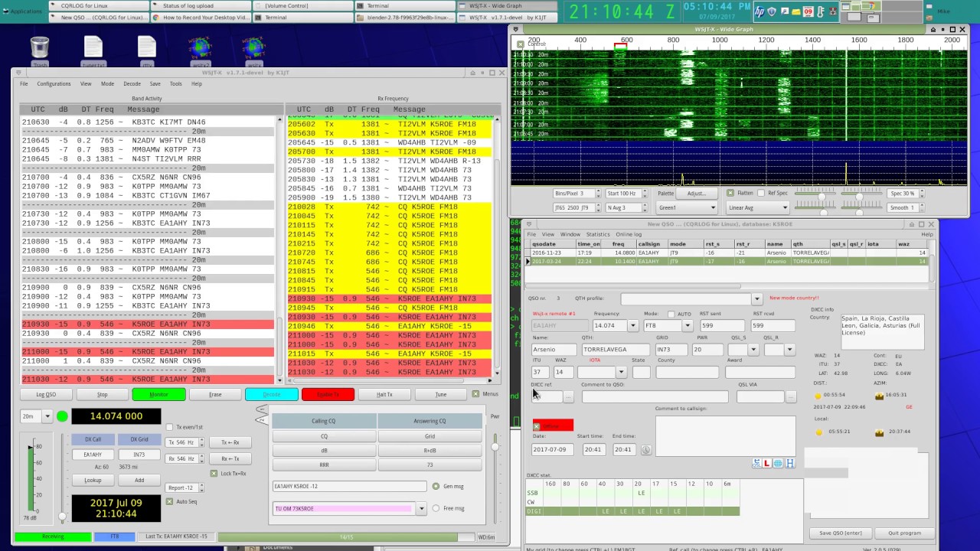Disable the Lock Tx=Rx checkbox
This screenshot has height=551, width=980.
(x=214, y=474)
